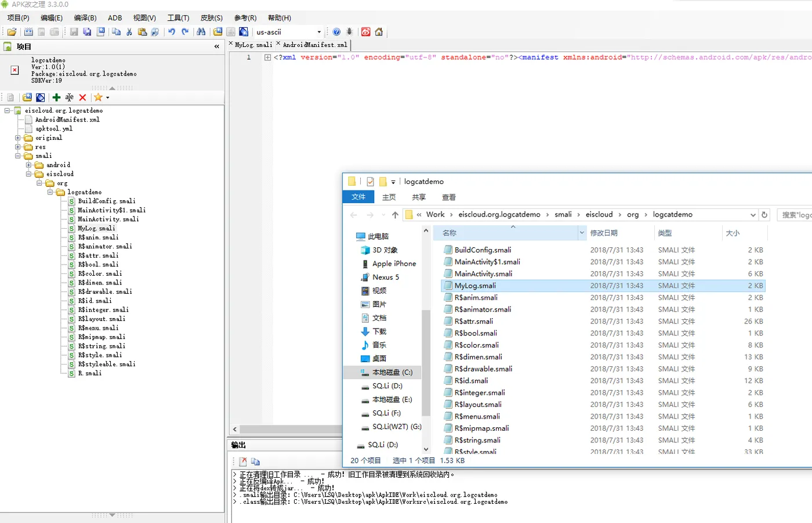812x523 pixels.
Task: Click the star favorites icon in project panel
Action: click(98, 98)
